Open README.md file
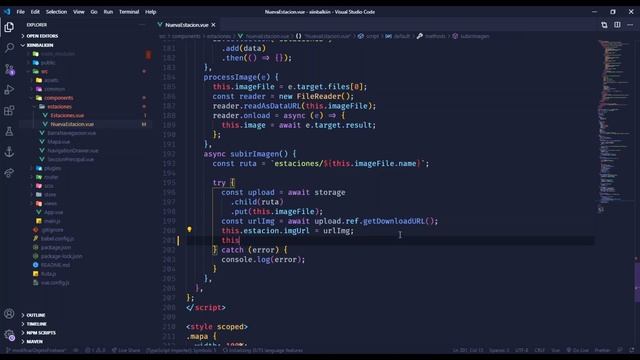The image size is (640, 360). tap(55, 265)
